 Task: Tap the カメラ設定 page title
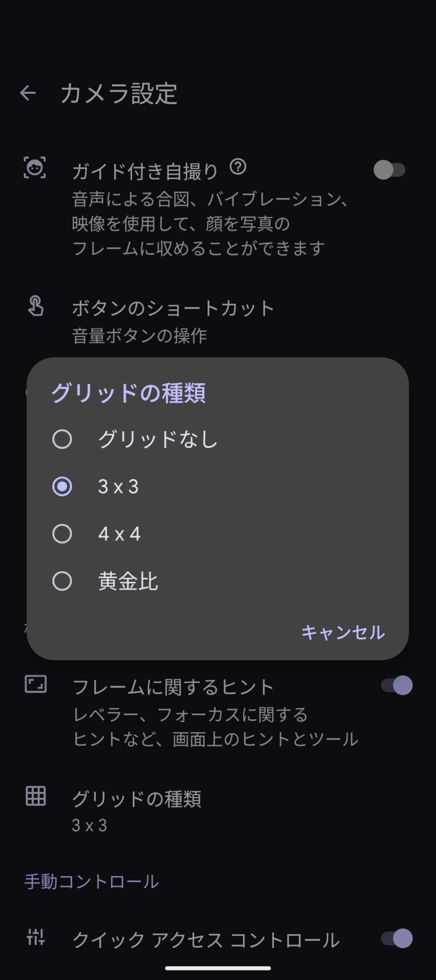click(x=119, y=93)
